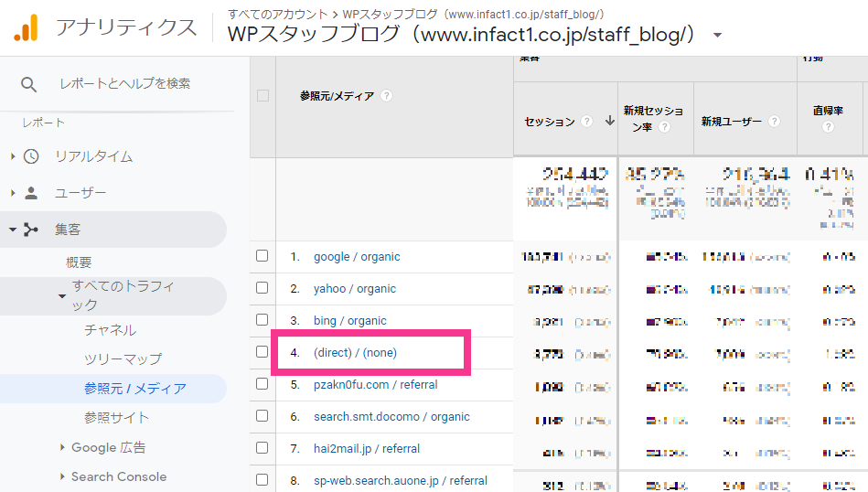Check the google / organic row
868x492 pixels.
[x=262, y=256]
